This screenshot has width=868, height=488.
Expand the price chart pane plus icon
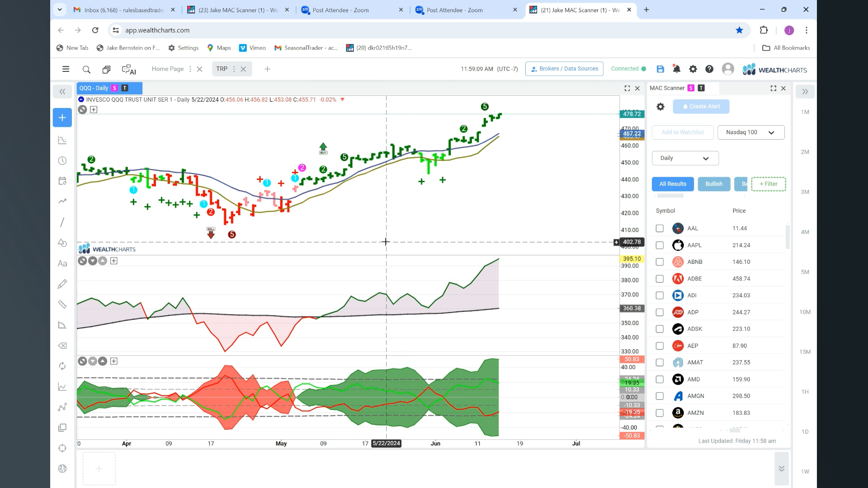94,109
